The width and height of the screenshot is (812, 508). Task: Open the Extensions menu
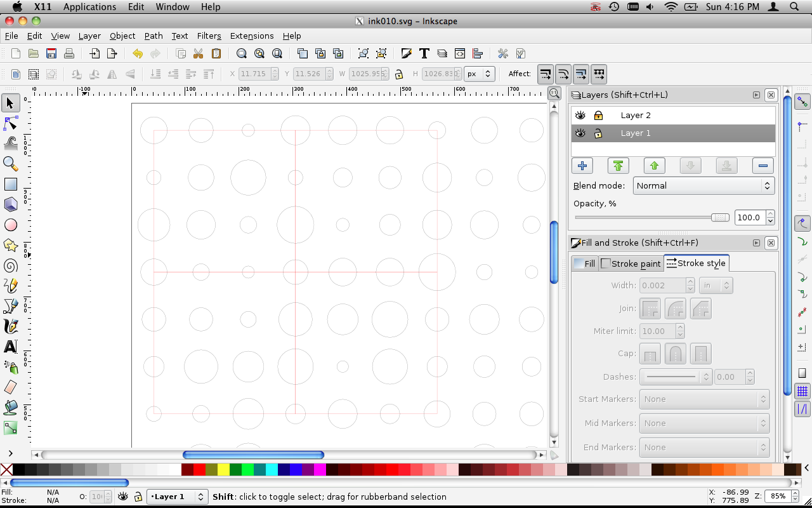point(252,36)
